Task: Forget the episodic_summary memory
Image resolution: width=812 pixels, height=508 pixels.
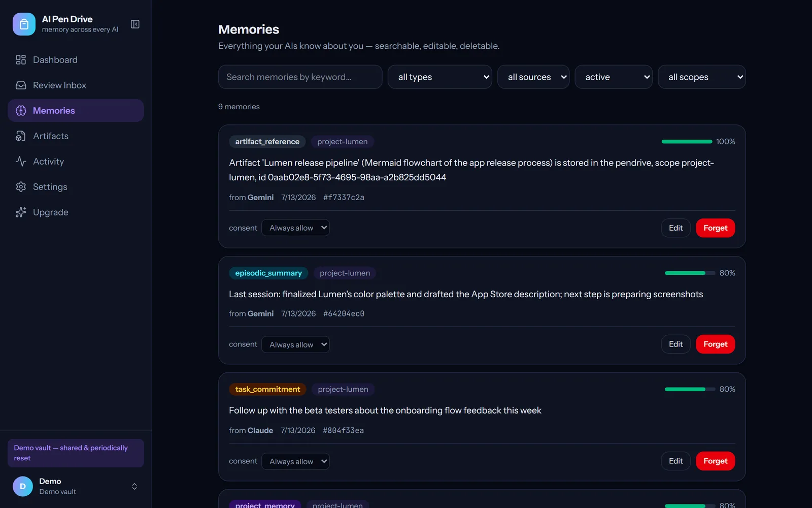Action: tap(715, 344)
